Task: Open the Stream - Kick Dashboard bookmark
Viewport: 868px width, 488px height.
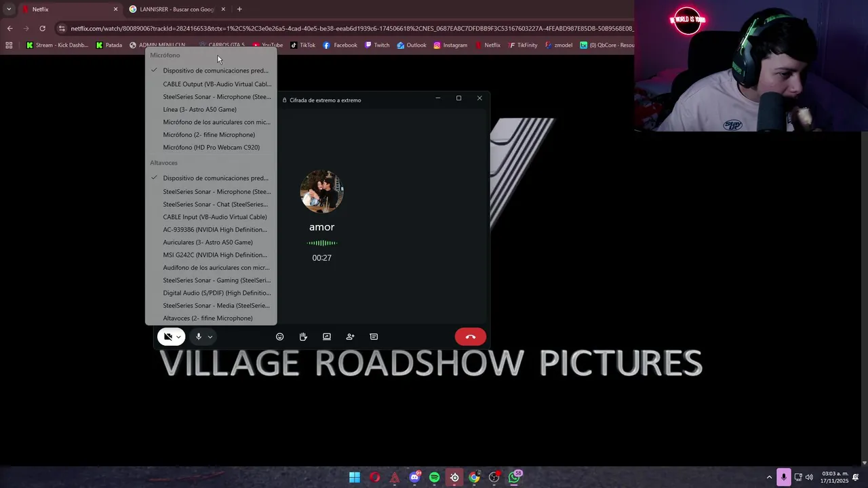Action: pyautogui.click(x=57, y=45)
